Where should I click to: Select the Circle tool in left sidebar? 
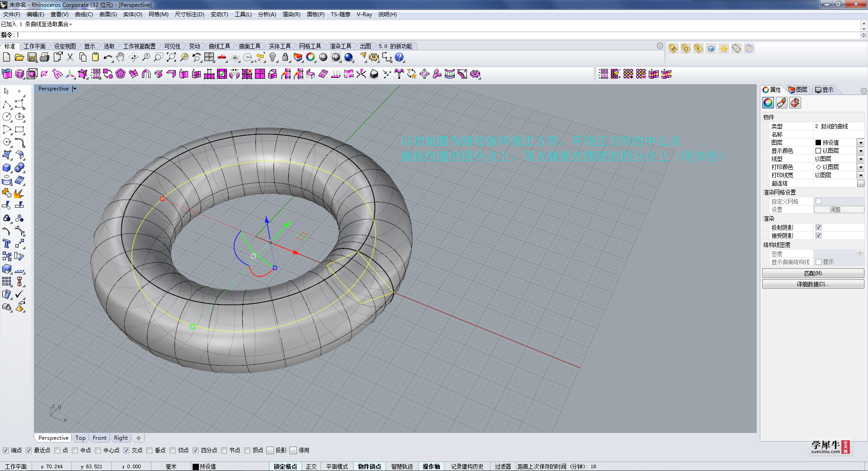pyautogui.click(x=7, y=117)
